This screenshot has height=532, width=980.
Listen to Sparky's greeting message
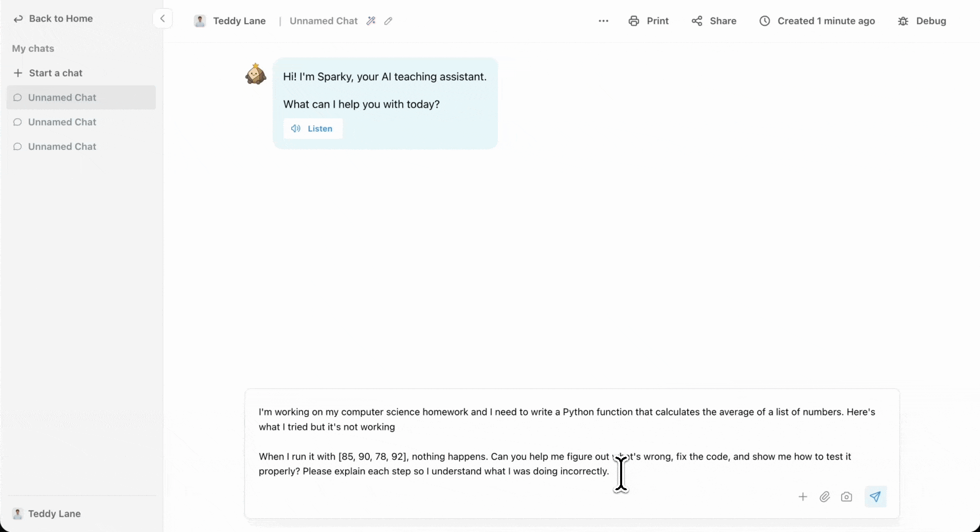pos(313,129)
